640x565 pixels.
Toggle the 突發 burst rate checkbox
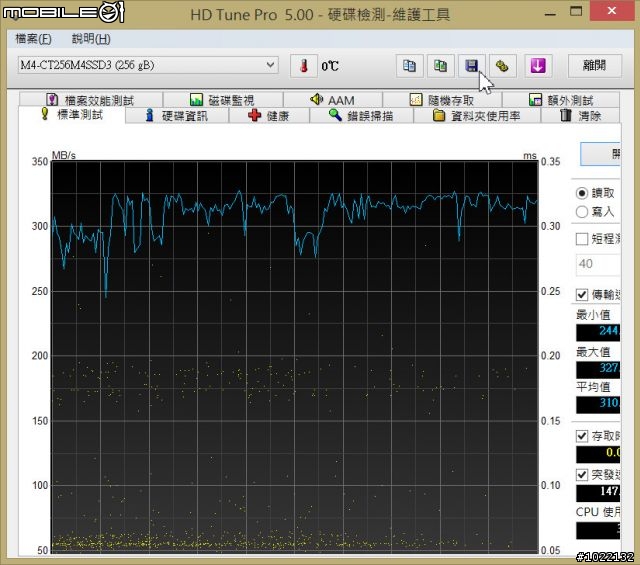coord(582,475)
